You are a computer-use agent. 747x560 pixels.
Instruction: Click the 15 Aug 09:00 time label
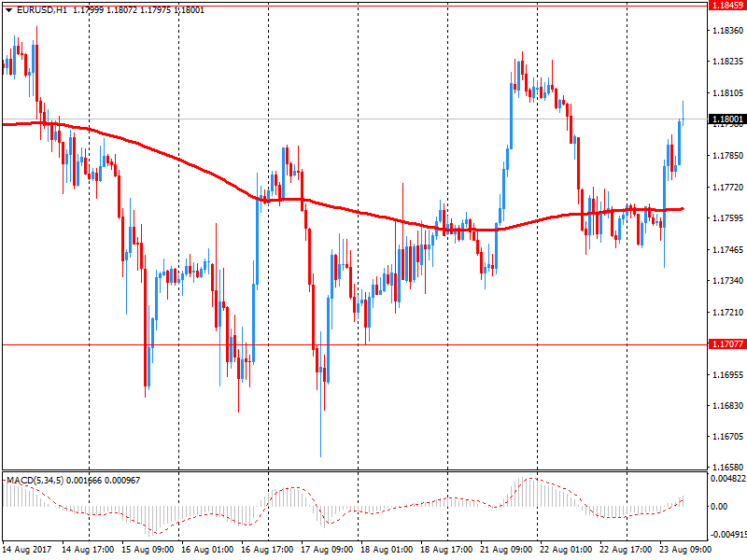pos(148,550)
